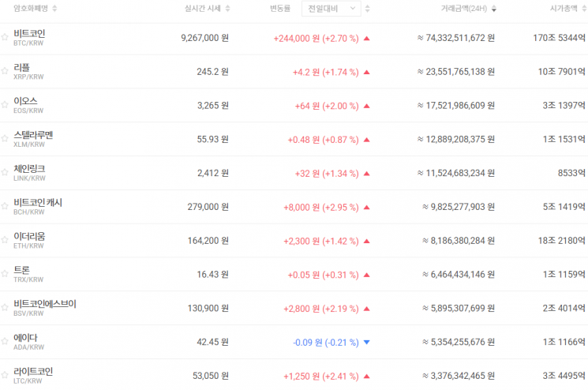Viewport: 588px width, 390px height.
Task: Click the market cap 18조 2180억
Action: [562, 240]
